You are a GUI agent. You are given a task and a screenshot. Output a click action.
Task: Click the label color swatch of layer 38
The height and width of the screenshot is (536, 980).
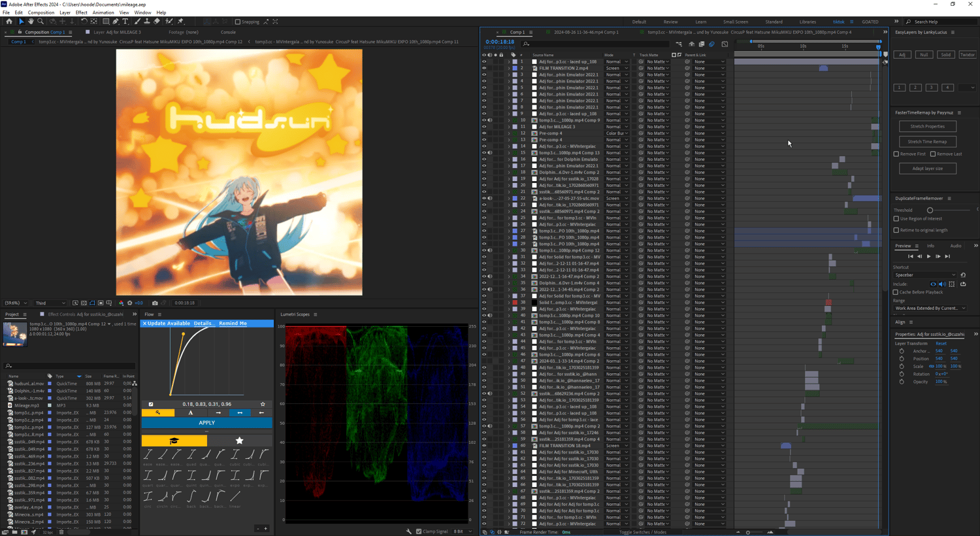click(x=515, y=302)
